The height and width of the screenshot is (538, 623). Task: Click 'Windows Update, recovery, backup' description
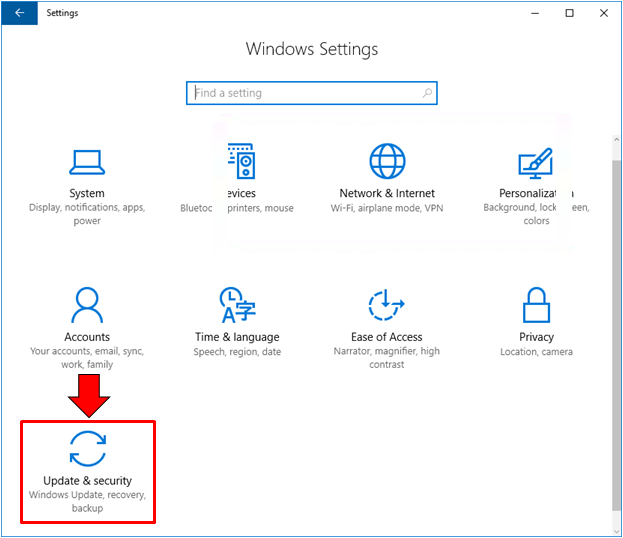click(x=87, y=501)
